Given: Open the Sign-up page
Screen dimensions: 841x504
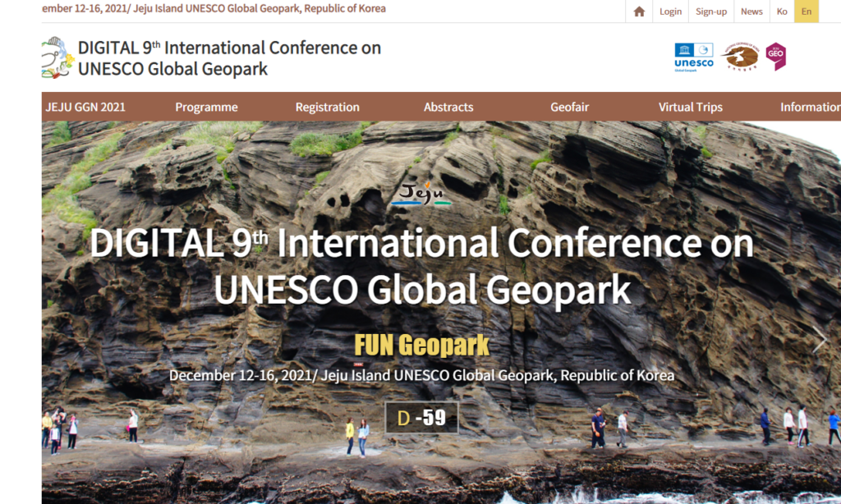Looking at the screenshot, I should tap(711, 11).
